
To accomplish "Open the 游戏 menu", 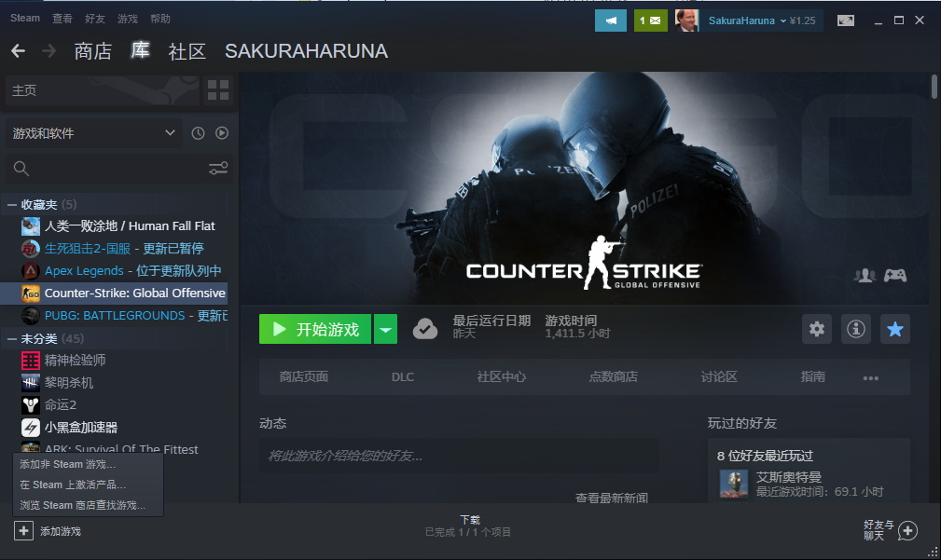I will pyautogui.click(x=128, y=19).
